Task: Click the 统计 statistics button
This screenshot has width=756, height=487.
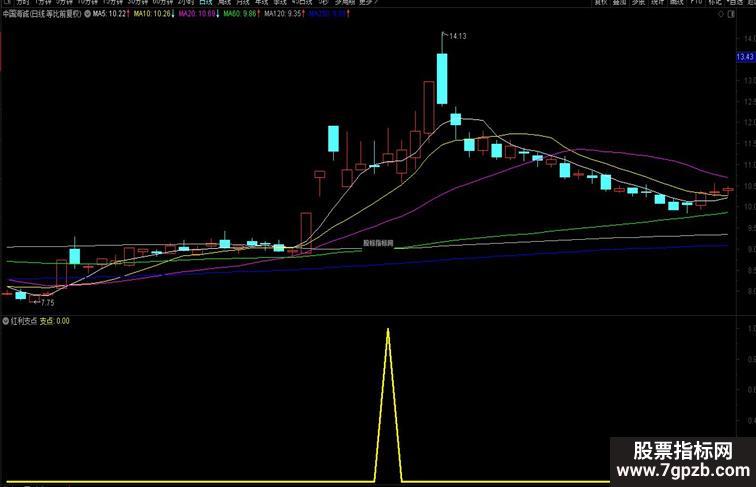Action: [658, 2]
